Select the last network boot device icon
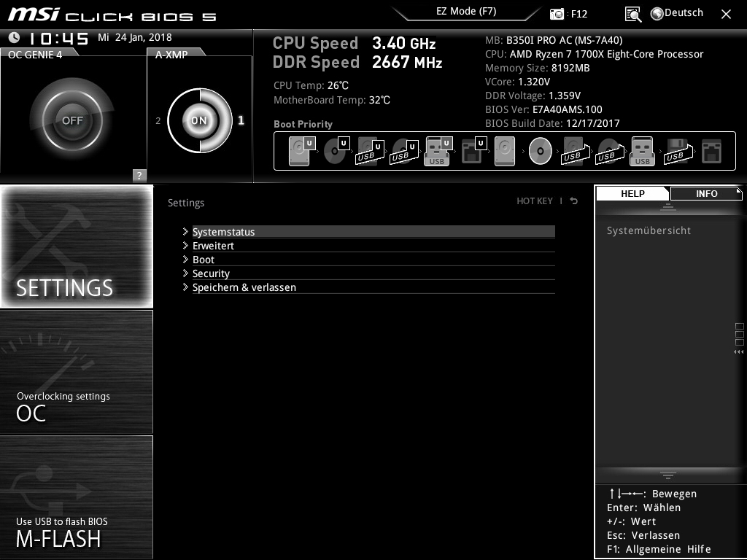The height and width of the screenshot is (560, 747). (712, 151)
